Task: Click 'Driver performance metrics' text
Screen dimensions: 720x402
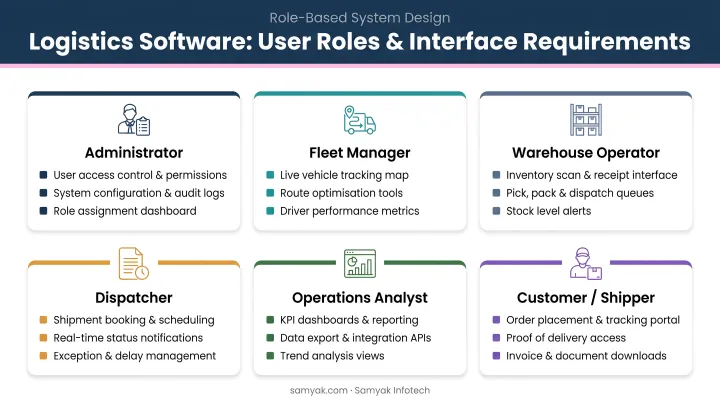Action: 349,211
